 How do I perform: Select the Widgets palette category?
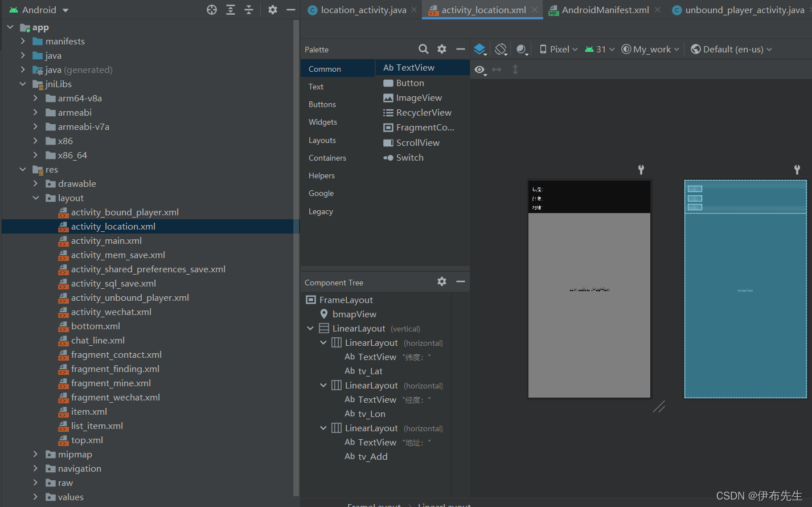click(x=323, y=122)
